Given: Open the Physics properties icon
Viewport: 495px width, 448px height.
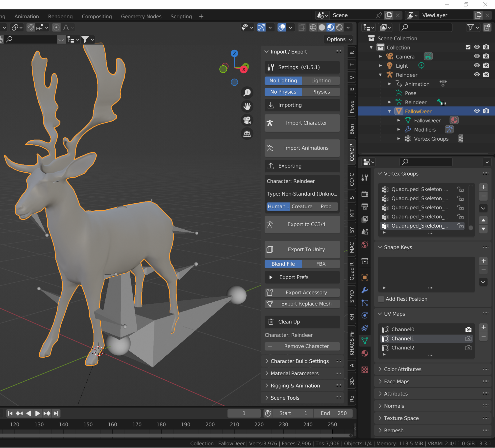Looking at the screenshot, I should click(x=365, y=315).
